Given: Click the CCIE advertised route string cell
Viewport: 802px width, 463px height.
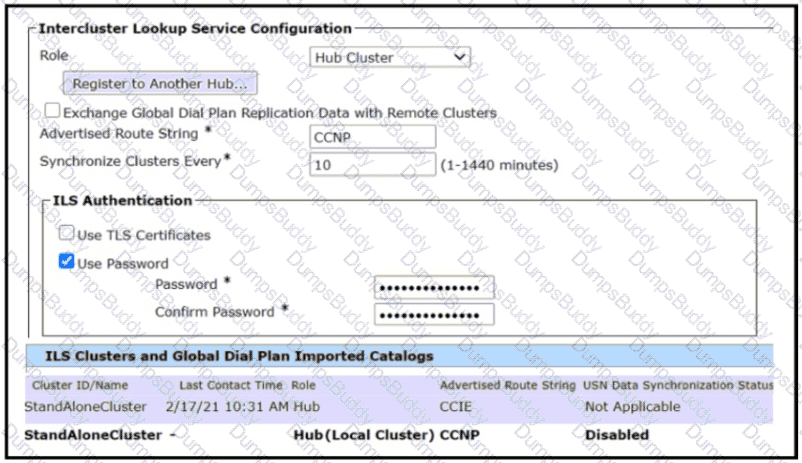Looking at the screenshot, I should click(456, 407).
